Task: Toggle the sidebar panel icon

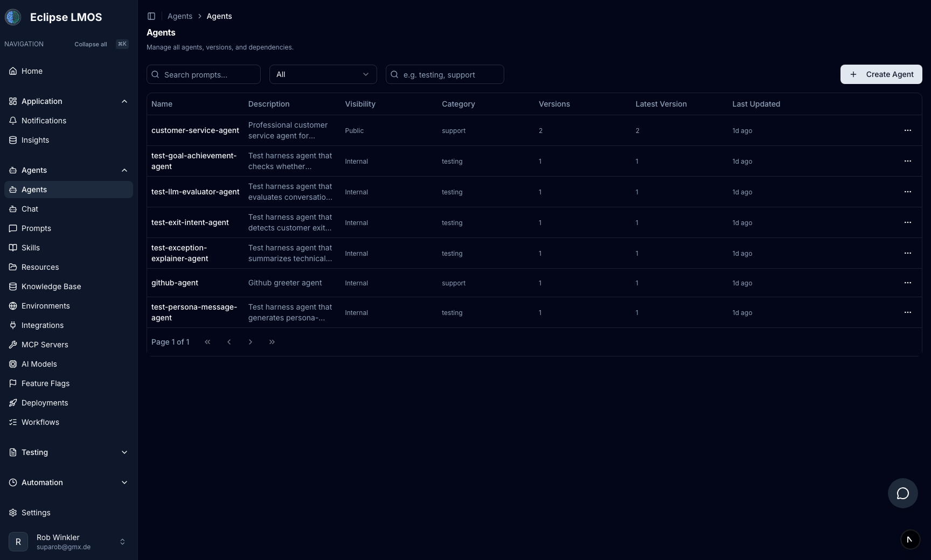Action: point(151,16)
